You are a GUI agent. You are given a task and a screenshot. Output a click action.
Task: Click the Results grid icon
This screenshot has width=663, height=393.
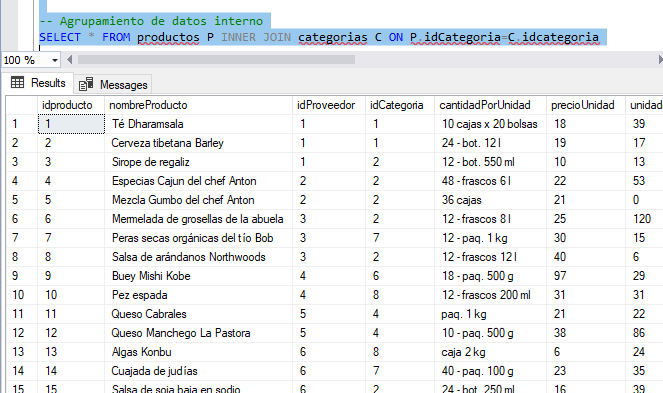coord(17,82)
